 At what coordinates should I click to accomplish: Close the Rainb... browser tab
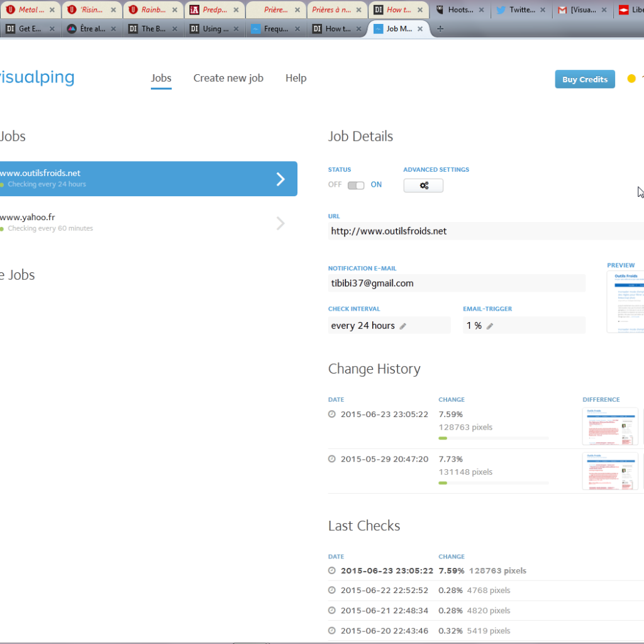pos(175,10)
